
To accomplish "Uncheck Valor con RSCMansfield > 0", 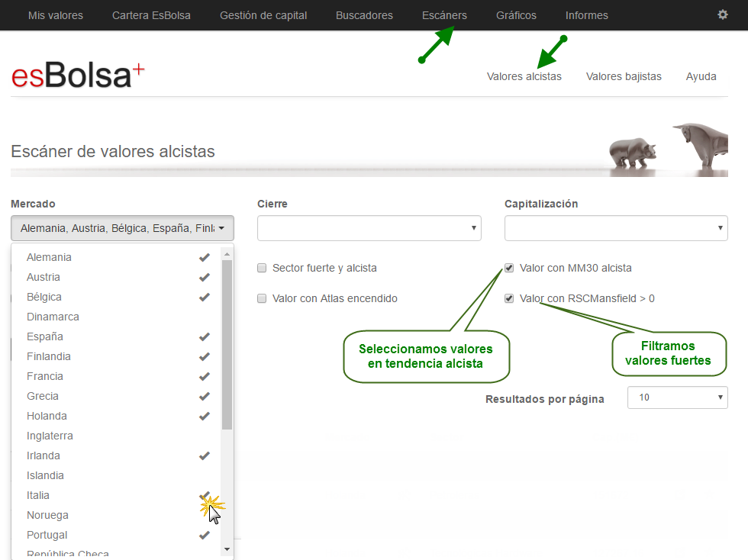I will click(509, 298).
